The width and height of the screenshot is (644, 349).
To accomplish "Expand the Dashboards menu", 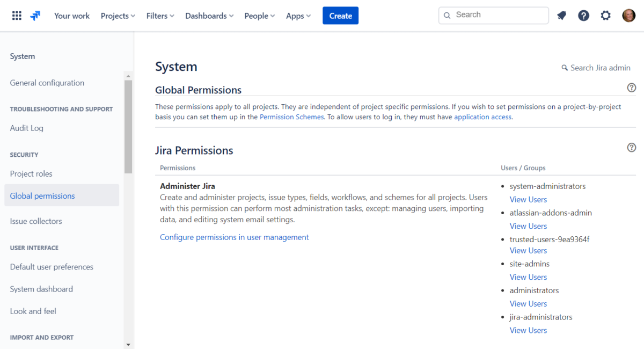I will 209,16.
